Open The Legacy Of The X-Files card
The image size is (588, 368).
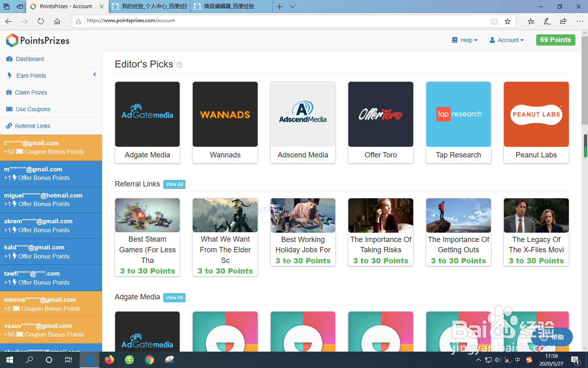536,232
